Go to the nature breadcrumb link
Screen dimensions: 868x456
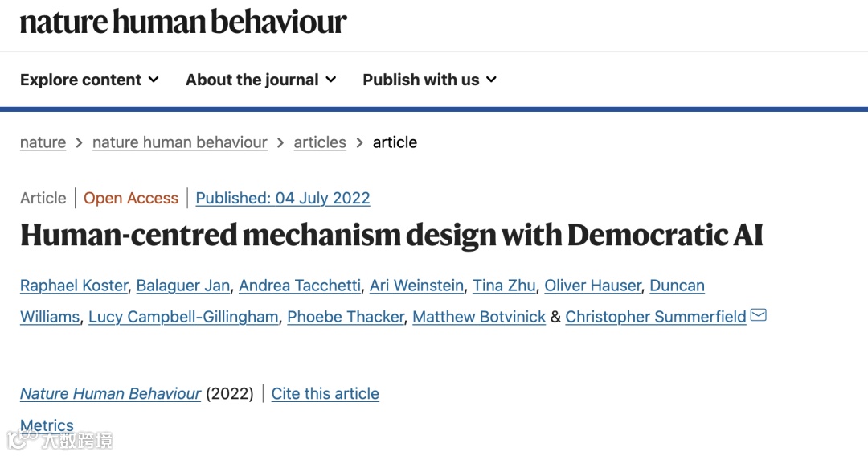(43, 142)
